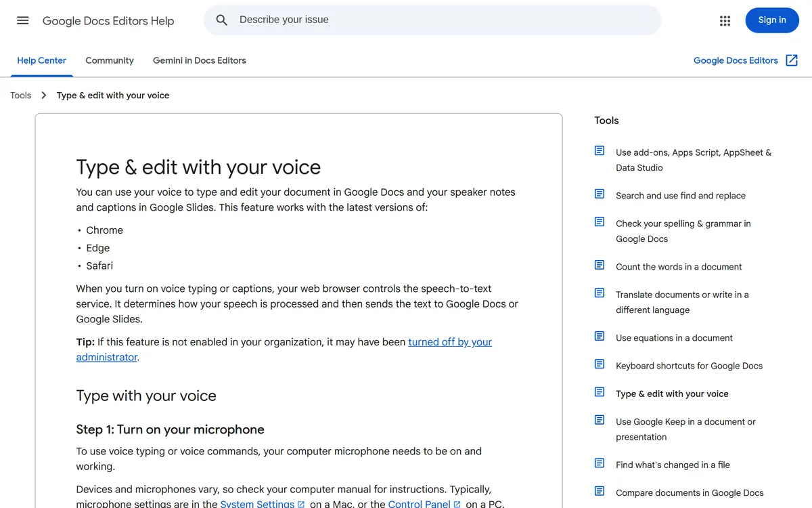Click the 'Google Docs Editors Help' title

tap(108, 21)
